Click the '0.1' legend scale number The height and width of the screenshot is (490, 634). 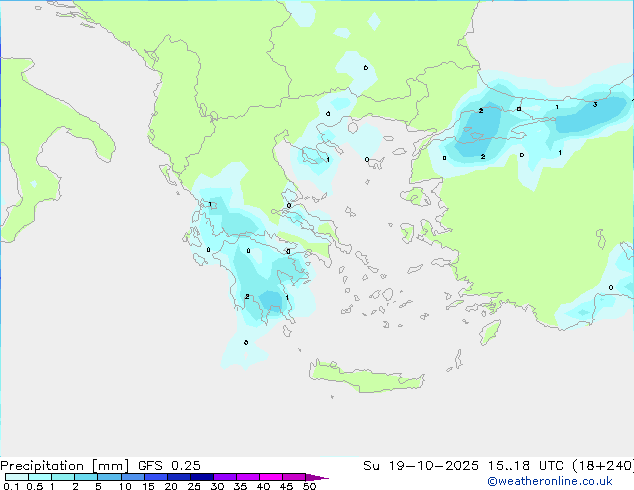point(11,486)
